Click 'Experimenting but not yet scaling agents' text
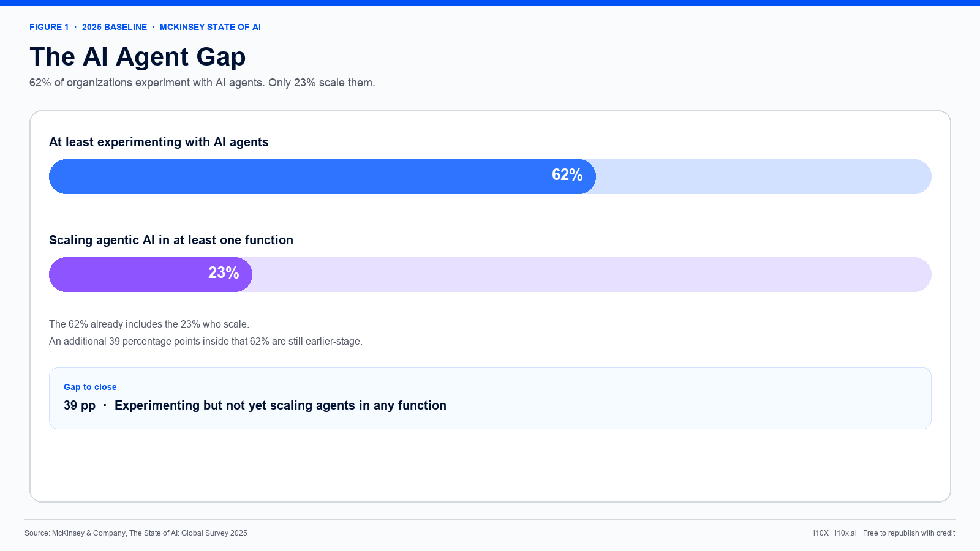The image size is (980, 551). click(281, 405)
